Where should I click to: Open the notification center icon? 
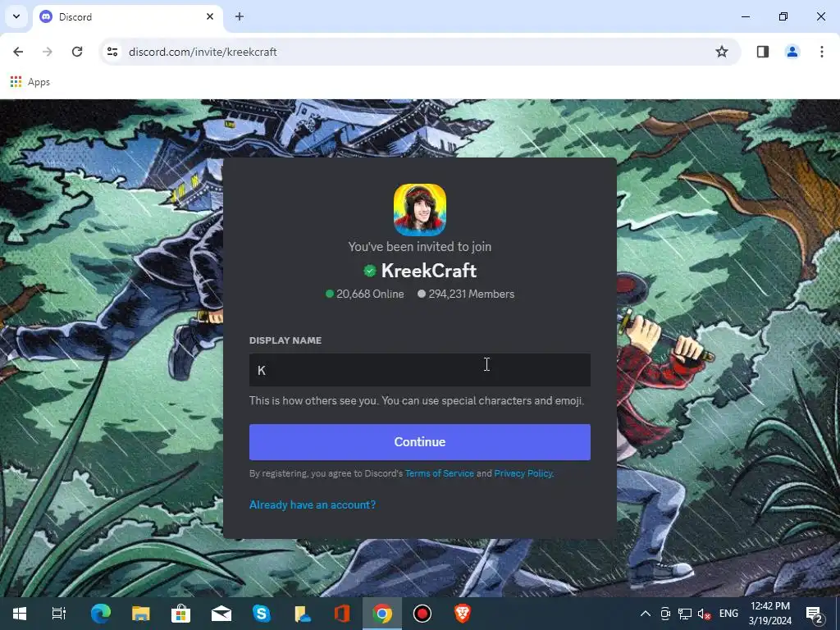click(814, 614)
